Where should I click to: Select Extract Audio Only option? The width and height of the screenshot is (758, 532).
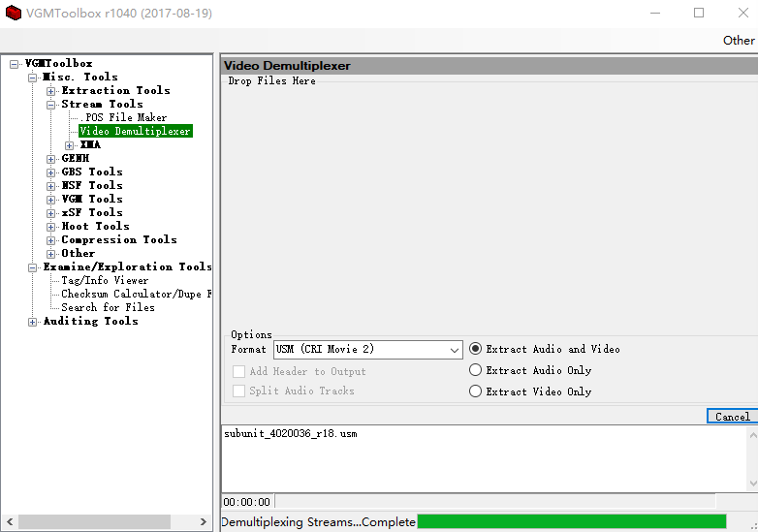click(x=475, y=370)
